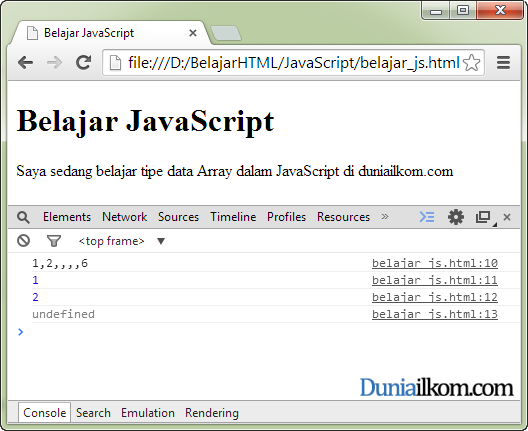Open the Network tab
This screenshot has width=528, height=431.
tap(125, 217)
